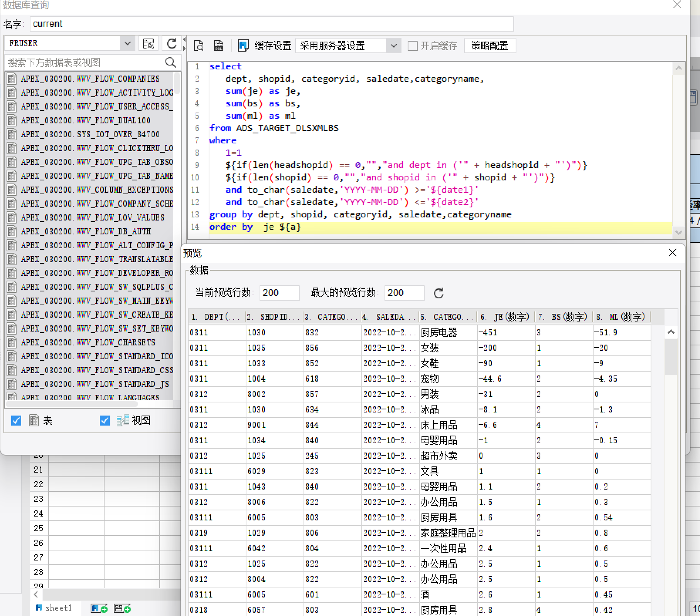Viewport: 700px width, 616px height.
Task: Click the BS (数字) column header
Action: click(x=563, y=317)
